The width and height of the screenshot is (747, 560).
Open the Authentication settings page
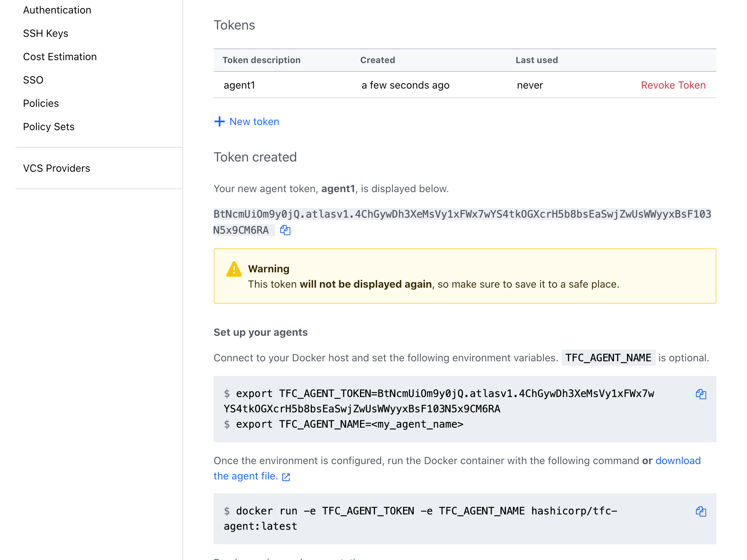(x=57, y=10)
